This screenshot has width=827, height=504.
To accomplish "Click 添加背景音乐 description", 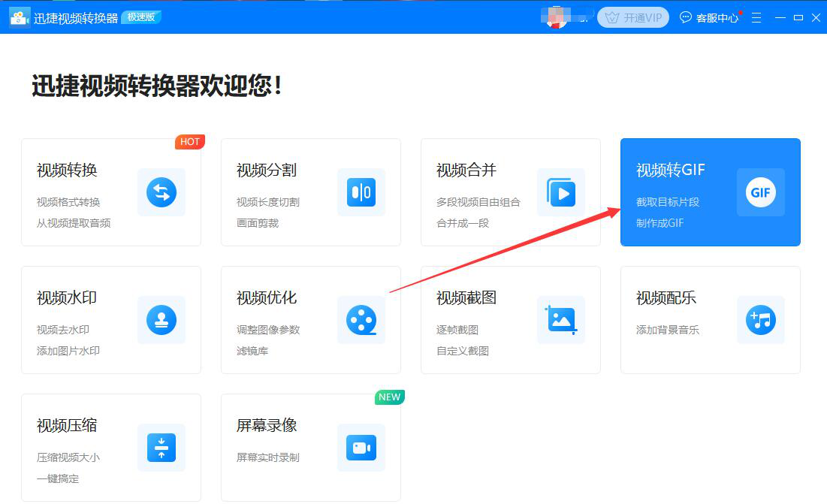I will (668, 330).
